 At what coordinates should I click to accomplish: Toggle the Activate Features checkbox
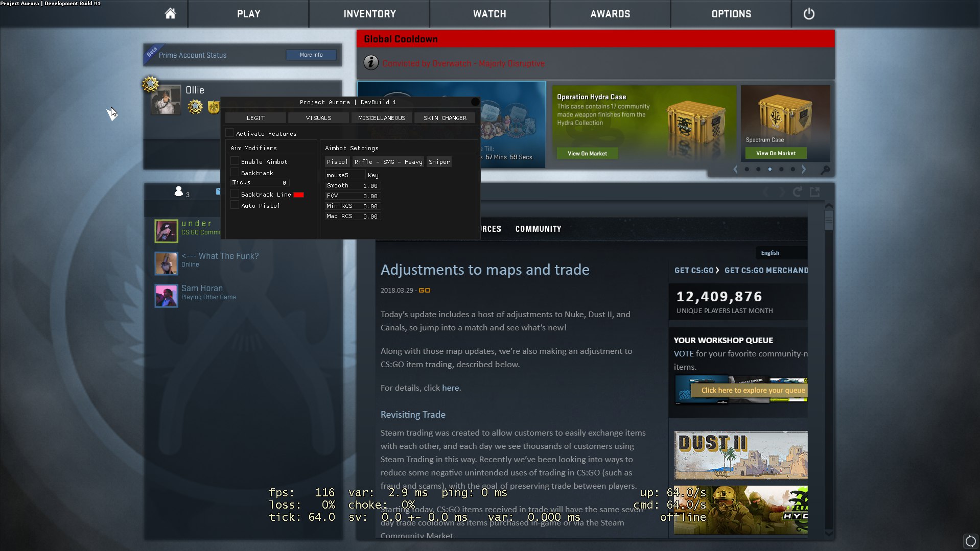(230, 133)
